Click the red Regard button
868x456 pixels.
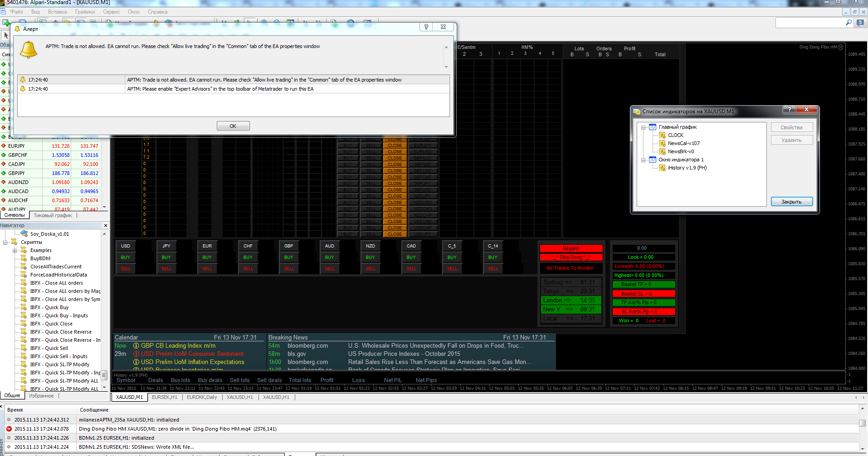[x=571, y=248]
